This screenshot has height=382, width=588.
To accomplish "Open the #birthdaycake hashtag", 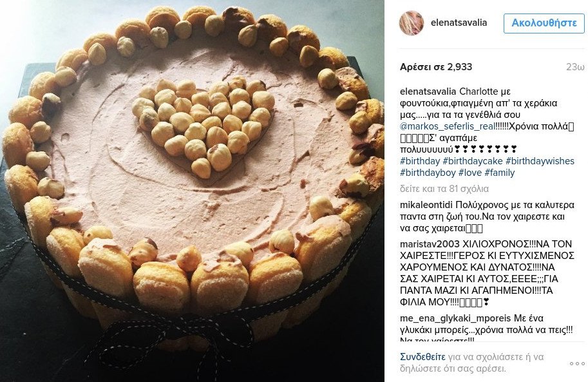I will [x=473, y=161].
